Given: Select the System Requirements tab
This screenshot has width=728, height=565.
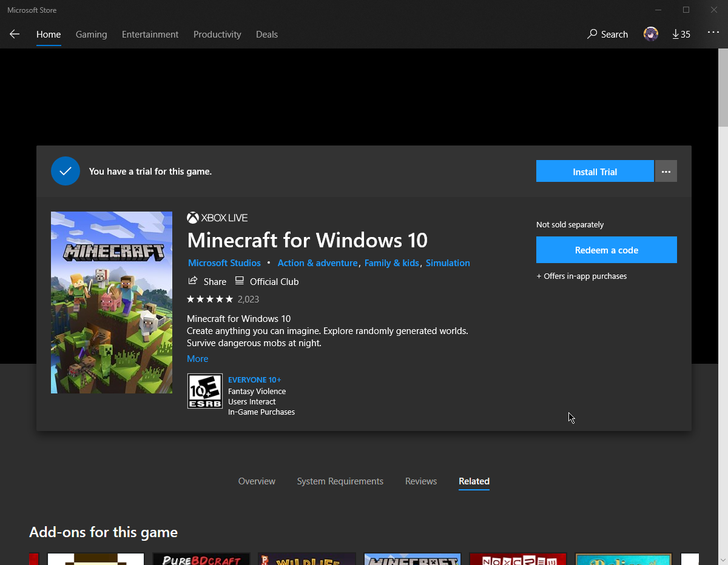Looking at the screenshot, I should [340, 481].
